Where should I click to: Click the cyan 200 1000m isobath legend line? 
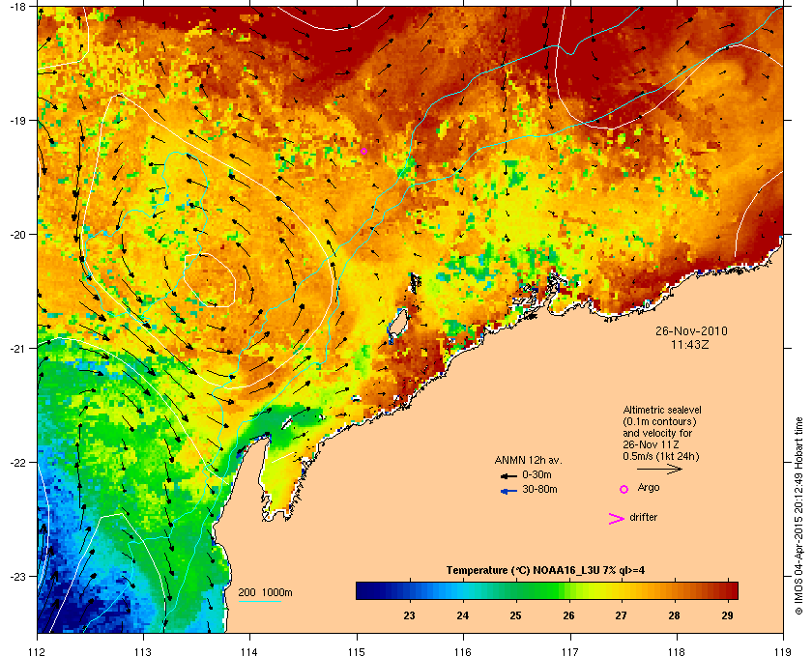(x=260, y=602)
